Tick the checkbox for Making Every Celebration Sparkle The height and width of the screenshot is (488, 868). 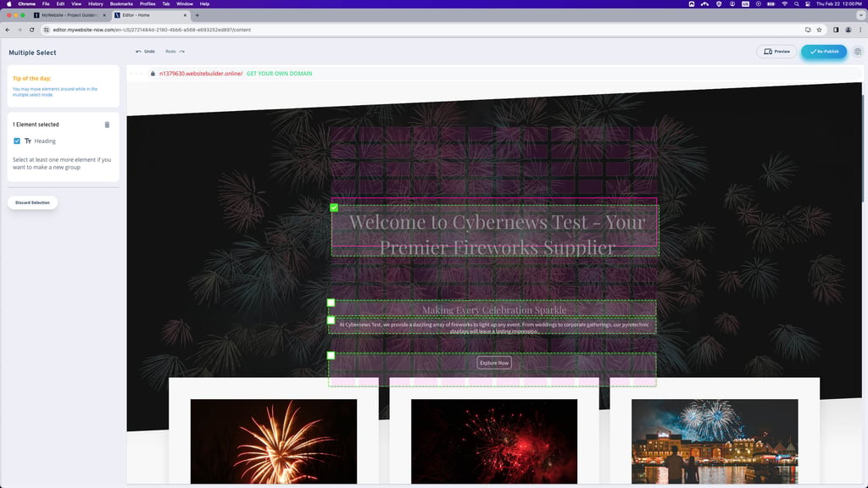coord(331,302)
